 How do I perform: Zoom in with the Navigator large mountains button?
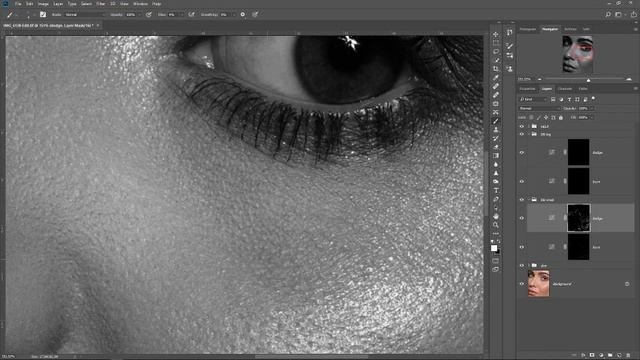coord(629,79)
